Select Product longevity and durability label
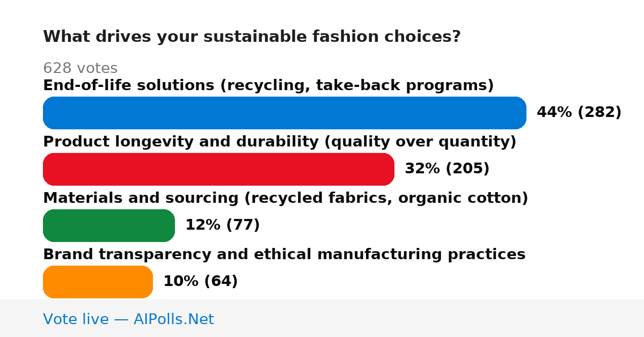 click(280, 142)
